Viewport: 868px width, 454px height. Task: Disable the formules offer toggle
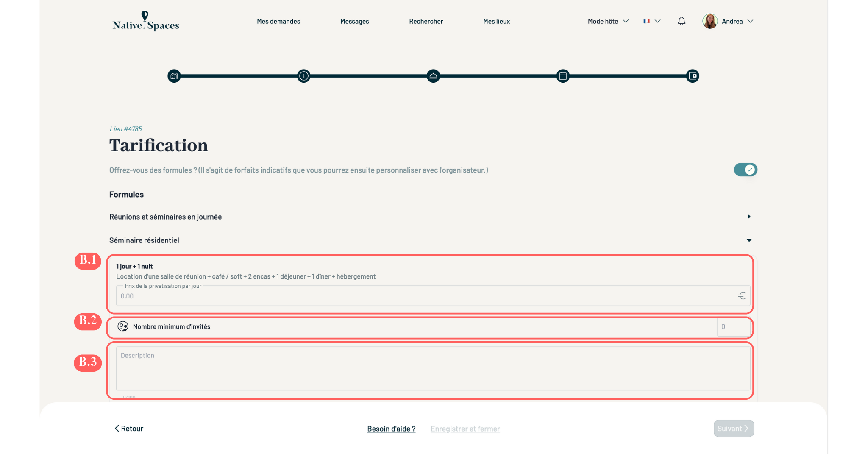coord(746,170)
